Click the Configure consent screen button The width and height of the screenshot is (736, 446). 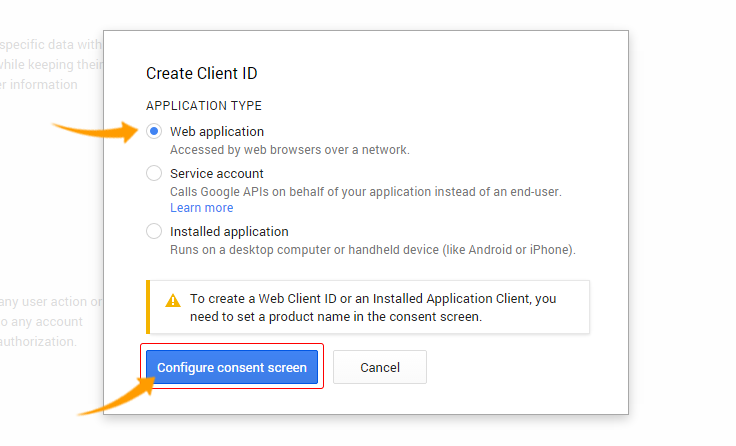[232, 367]
